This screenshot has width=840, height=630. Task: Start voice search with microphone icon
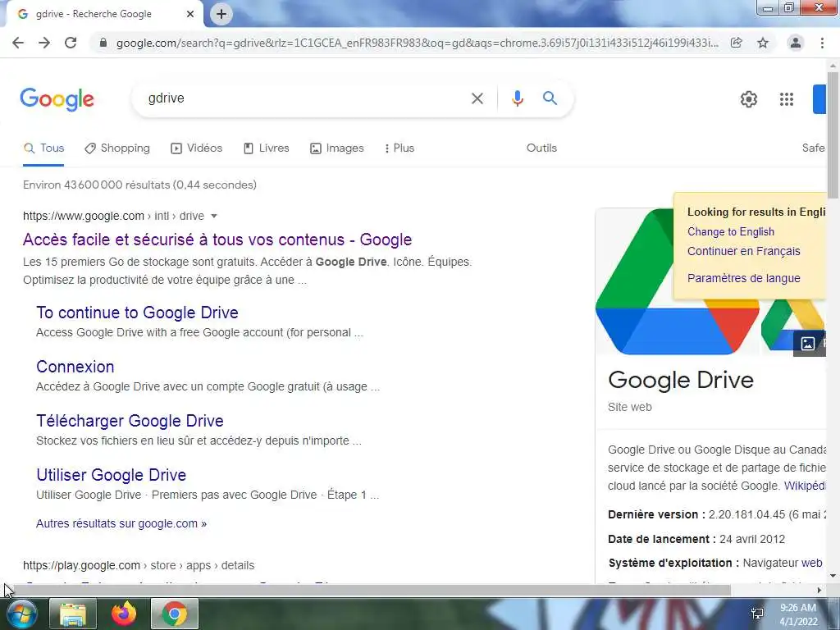tap(517, 98)
